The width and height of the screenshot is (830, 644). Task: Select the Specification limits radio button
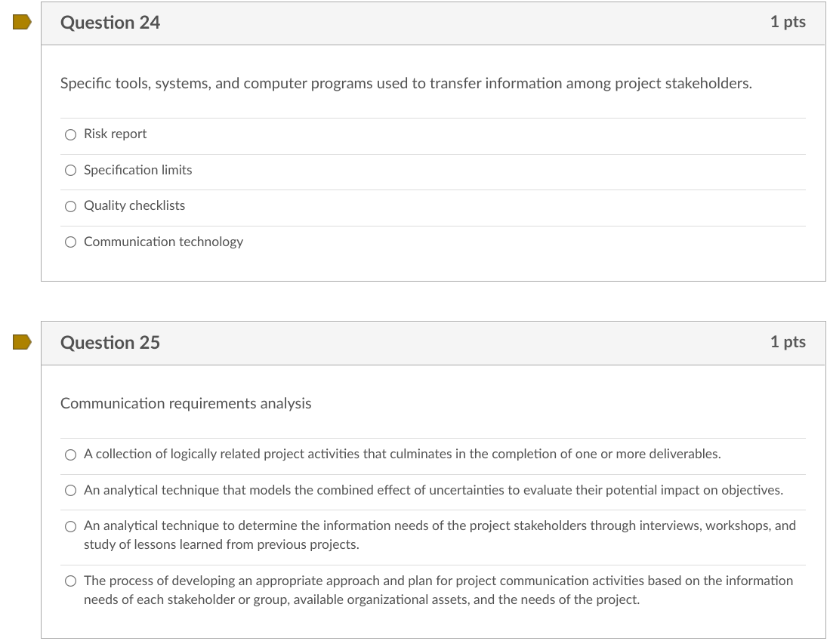[x=70, y=171]
